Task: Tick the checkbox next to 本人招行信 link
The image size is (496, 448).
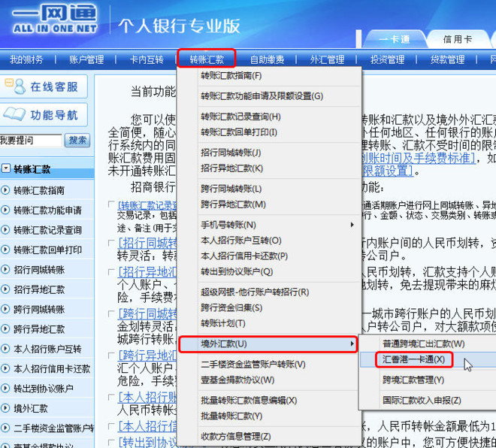Action: click(x=111, y=426)
